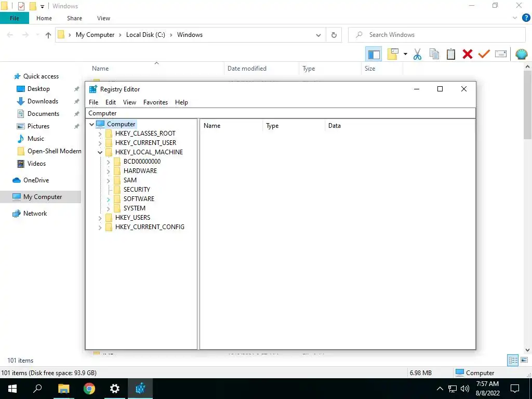
Task: Click the Settings gear taskbar icon
Action: [x=115, y=389]
